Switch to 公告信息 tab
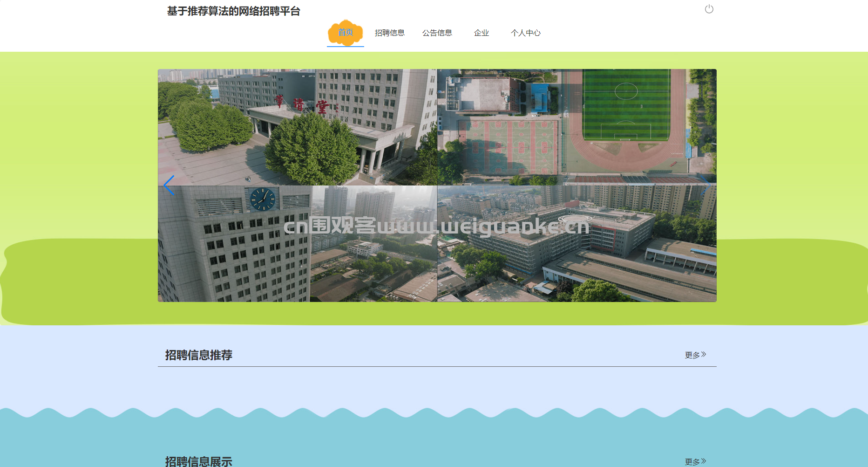Image resolution: width=868 pixels, height=467 pixels. pyautogui.click(x=437, y=33)
